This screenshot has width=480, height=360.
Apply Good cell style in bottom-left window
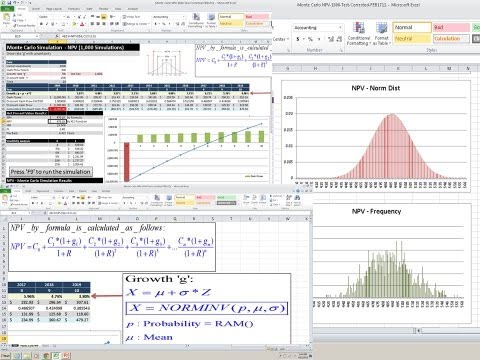pyautogui.click(x=226, y=198)
